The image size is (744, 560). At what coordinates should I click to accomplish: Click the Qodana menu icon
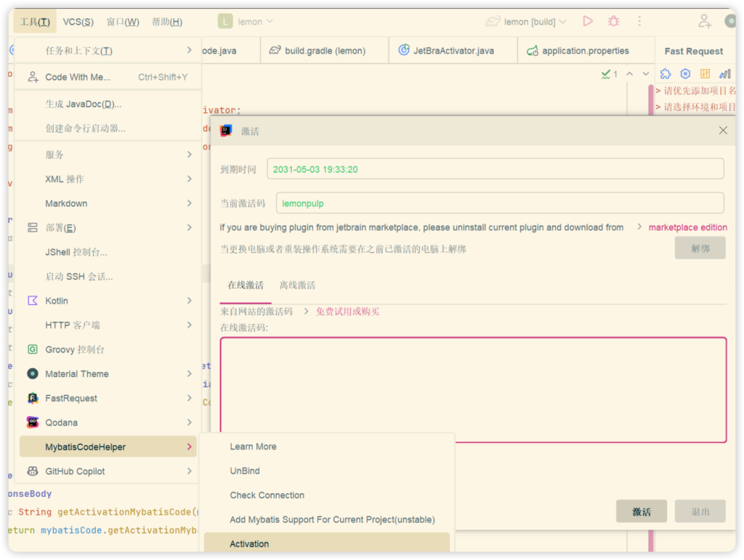[x=32, y=423]
